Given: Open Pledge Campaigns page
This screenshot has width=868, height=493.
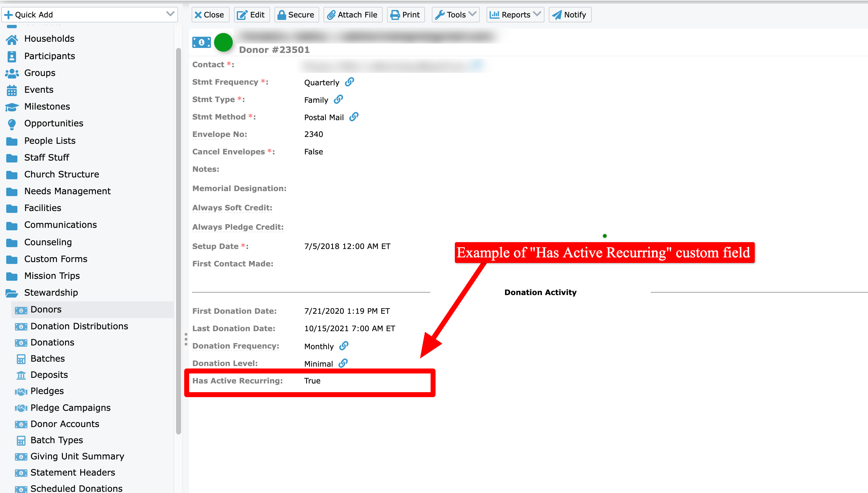Looking at the screenshot, I should 70,408.
